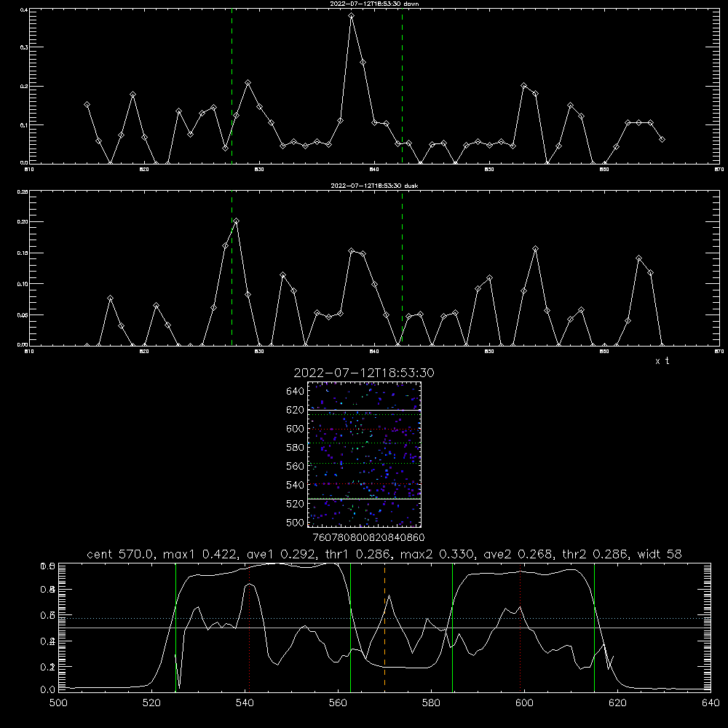Image resolution: width=728 pixels, height=728 pixels.
Task: Click the 'max1 0.422' value
Action: pyautogui.click(x=201, y=554)
